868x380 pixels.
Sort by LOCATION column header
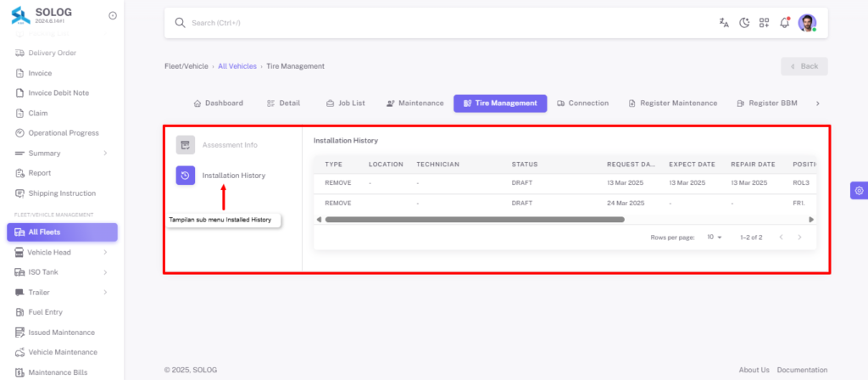(x=386, y=165)
